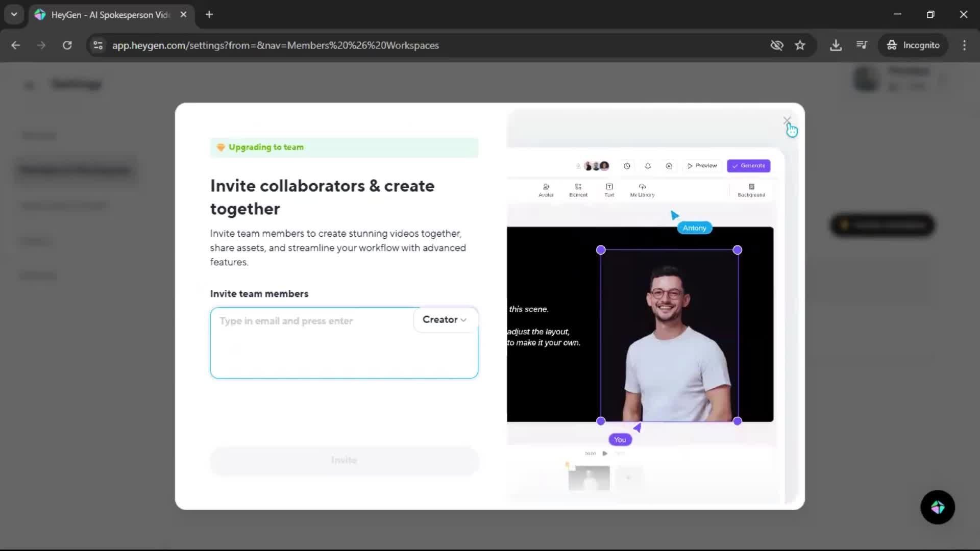Open the Creator role dropdown

pos(444,320)
